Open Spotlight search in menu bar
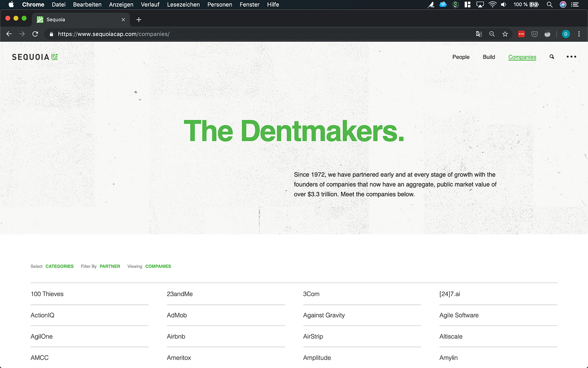 click(x=549, y=5)
